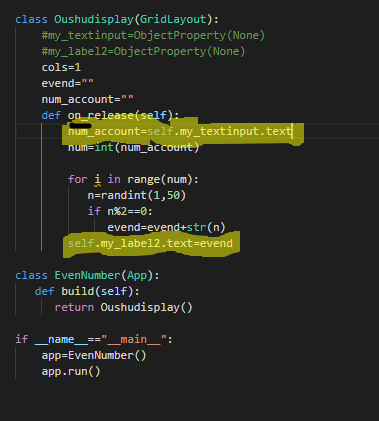379x421 pixels.
Task: Click the str(n) call in evend concatenation
Action: click(x=206, y=227)
